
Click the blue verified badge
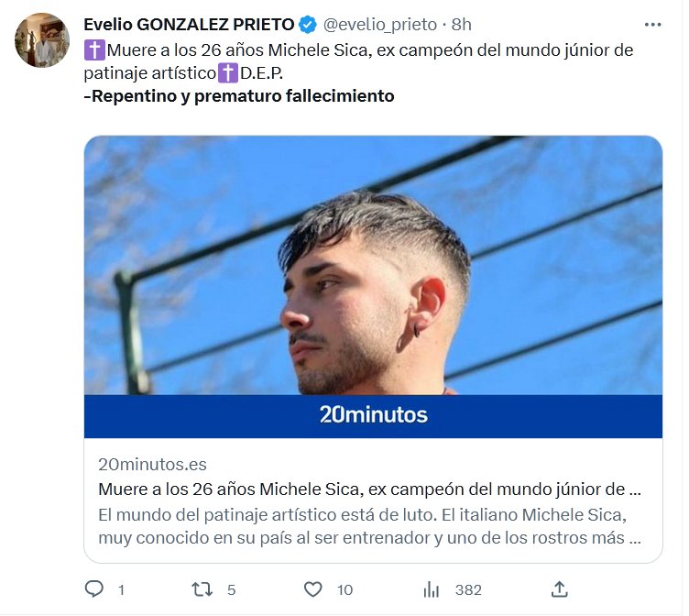click(x=309, y=25)
